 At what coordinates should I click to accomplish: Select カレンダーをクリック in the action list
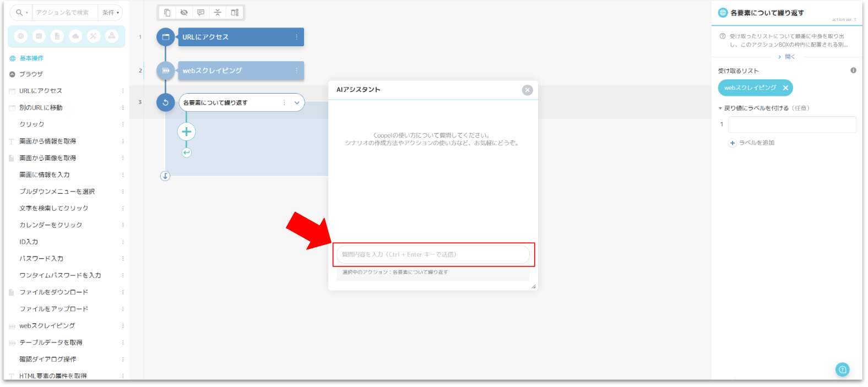(x=51, y=225)
